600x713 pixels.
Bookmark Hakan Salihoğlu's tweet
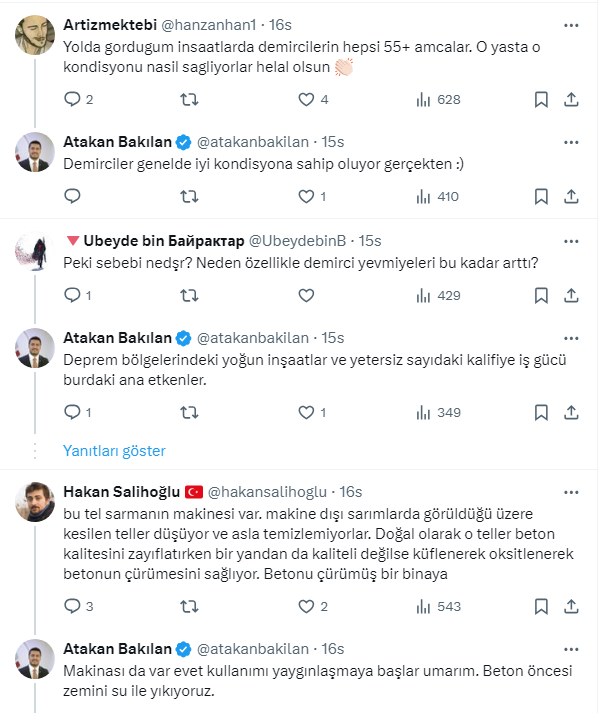541,606
